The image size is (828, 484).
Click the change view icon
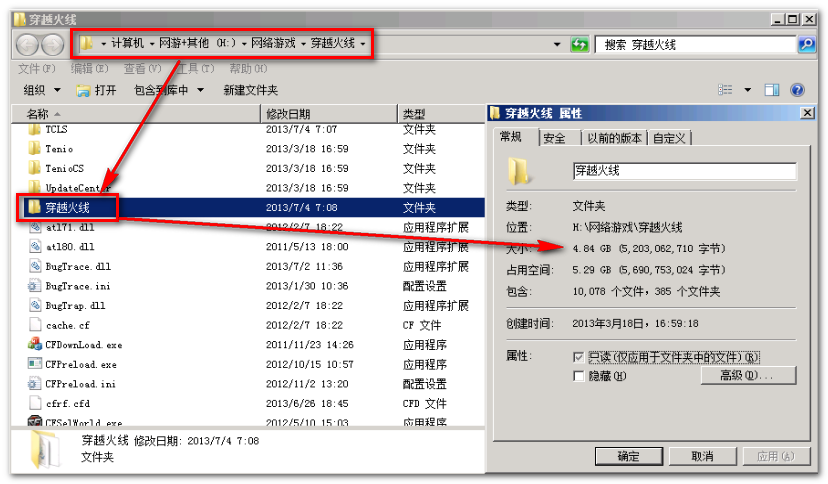click(x=725, y=90)
